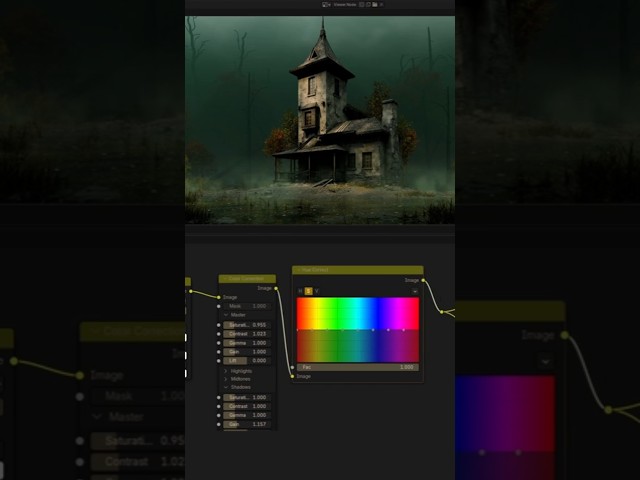Click Master Lift socket dot
Viewport: 640px width, 480px height.
219,361
